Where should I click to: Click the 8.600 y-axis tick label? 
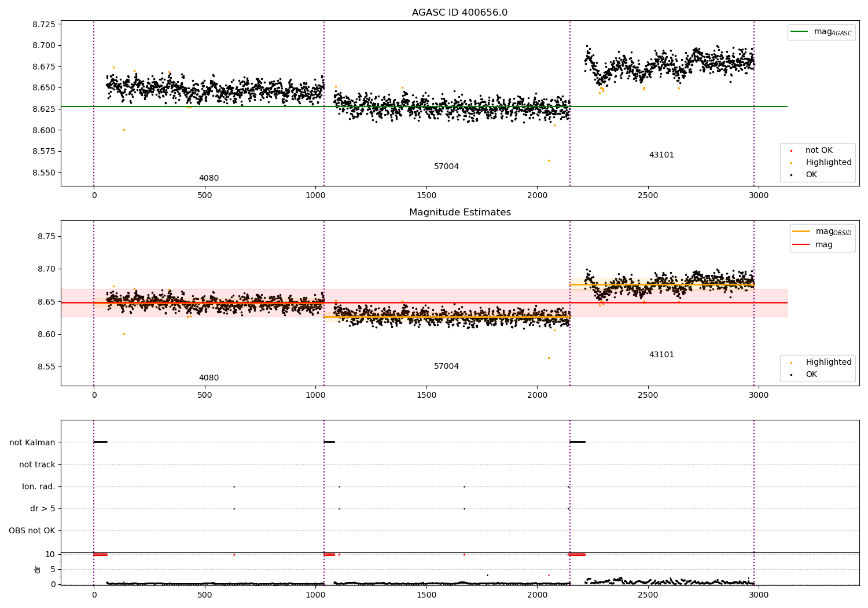[44, 130]
